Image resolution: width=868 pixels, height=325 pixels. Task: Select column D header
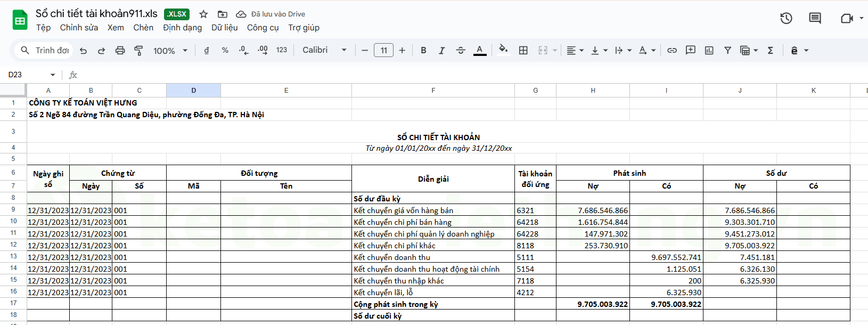pos(194,91)
